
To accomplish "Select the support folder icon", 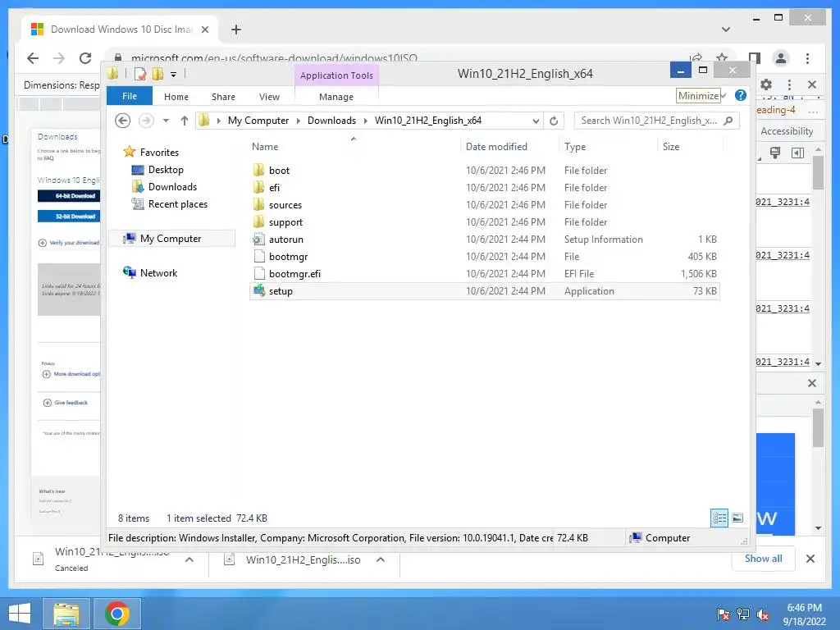I will (x=258, y=221).
